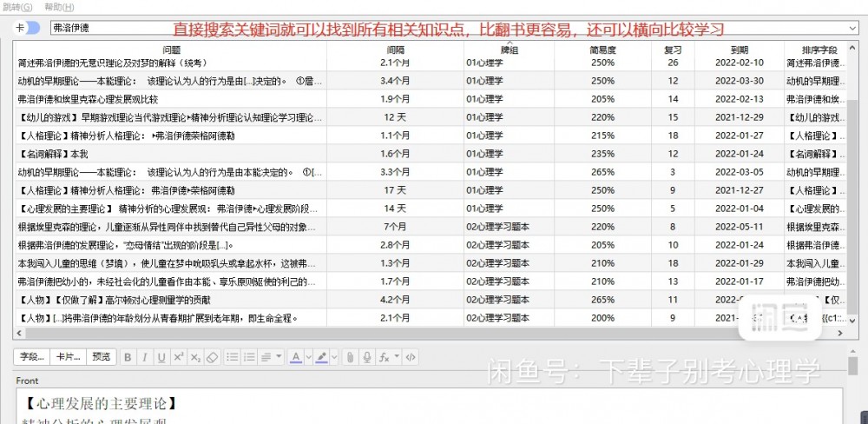Click into the Front field text
The height and width of the screenshot is (424, 868).
pos(428,406)
